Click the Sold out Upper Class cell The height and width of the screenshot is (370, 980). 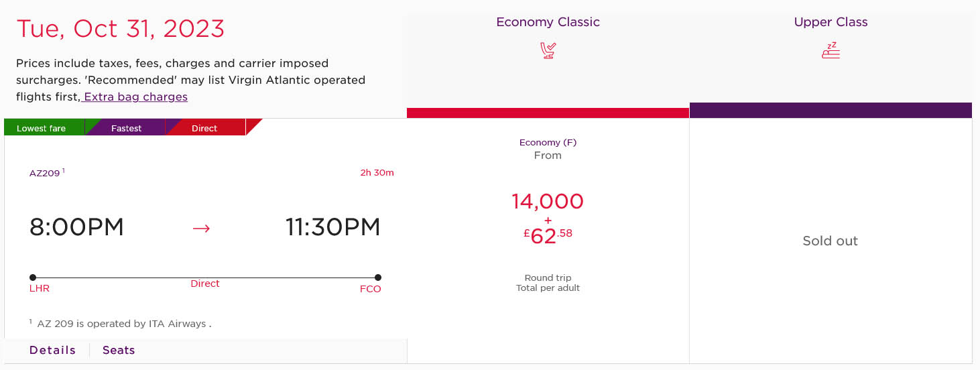831,241
